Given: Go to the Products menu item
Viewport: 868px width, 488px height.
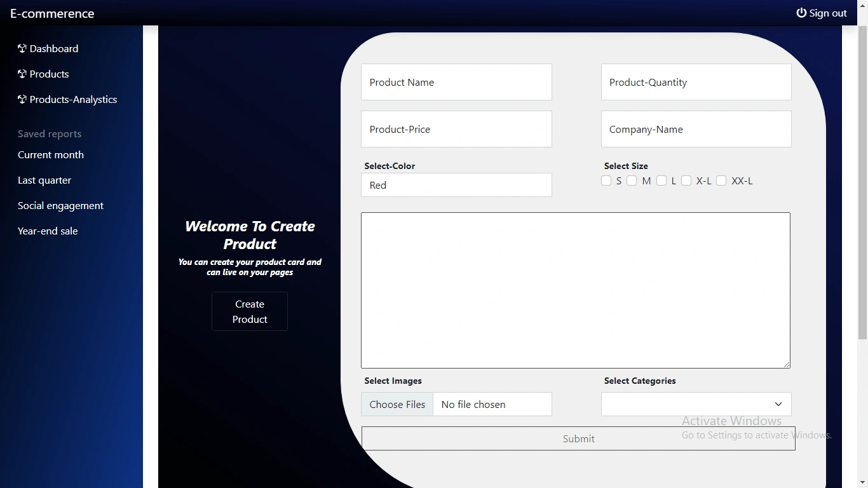Looking at the screenshot, I should (x=43, y=74).
